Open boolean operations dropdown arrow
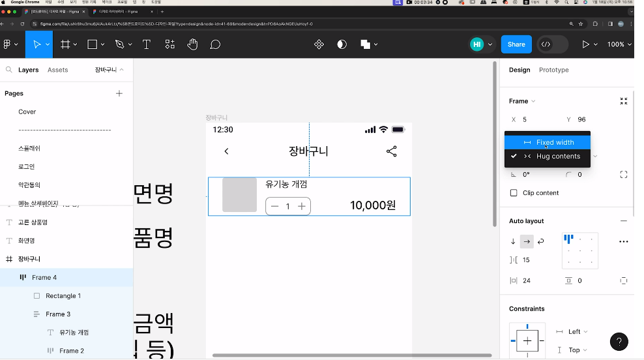644x360 pixels. click(376, 44)
